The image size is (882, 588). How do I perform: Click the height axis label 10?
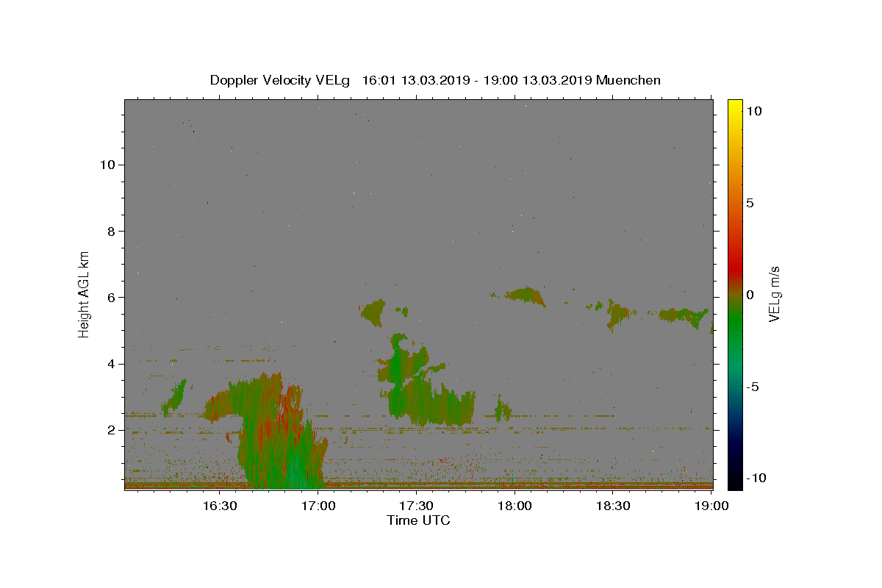click(107, 165)
